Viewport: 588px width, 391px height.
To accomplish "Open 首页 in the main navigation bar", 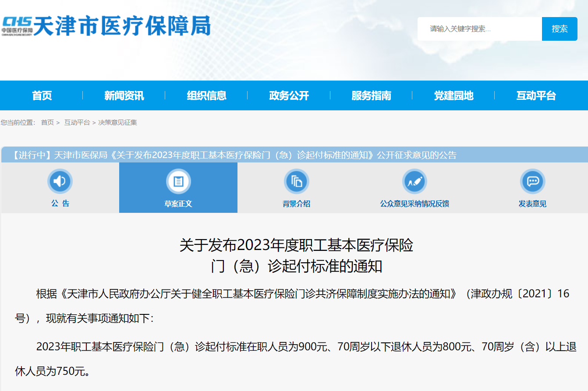I will [x=42, y=95].
